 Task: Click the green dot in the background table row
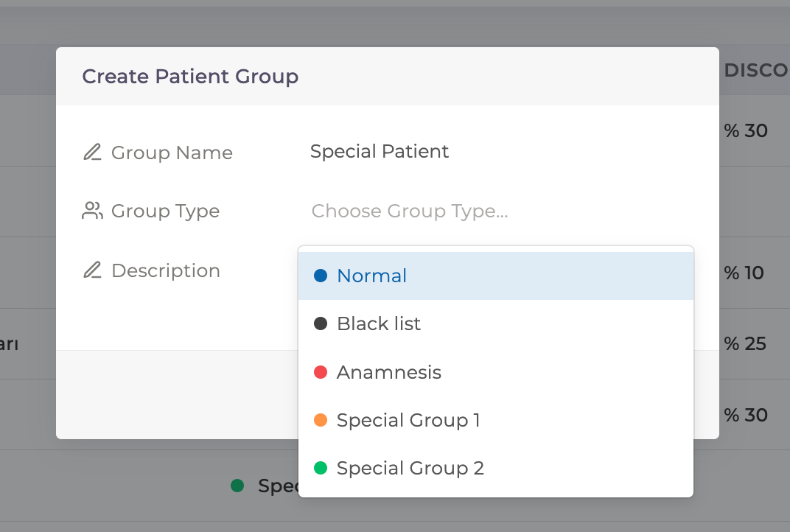coord(237,485)
